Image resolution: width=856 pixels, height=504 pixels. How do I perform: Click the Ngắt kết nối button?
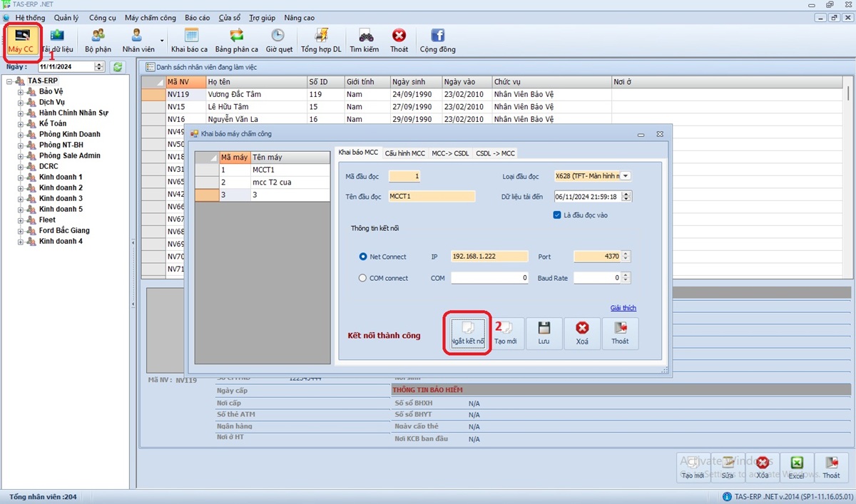pyautogui.click(x=467, y=333)
